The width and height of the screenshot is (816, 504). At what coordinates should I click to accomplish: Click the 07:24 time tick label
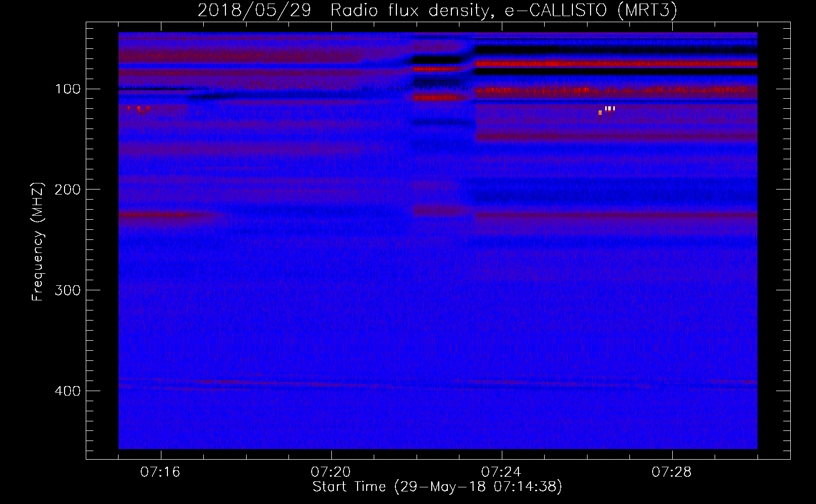[501, 472]
